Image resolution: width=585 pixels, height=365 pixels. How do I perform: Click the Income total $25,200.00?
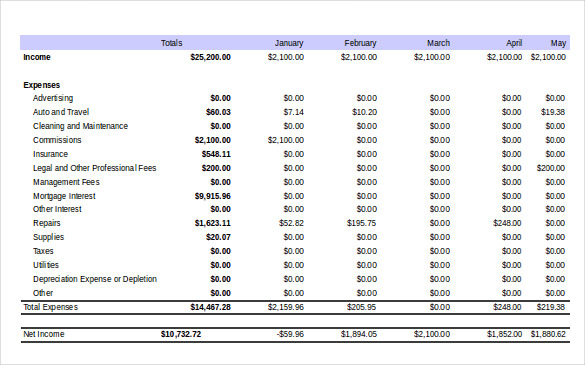pos(210,57)
